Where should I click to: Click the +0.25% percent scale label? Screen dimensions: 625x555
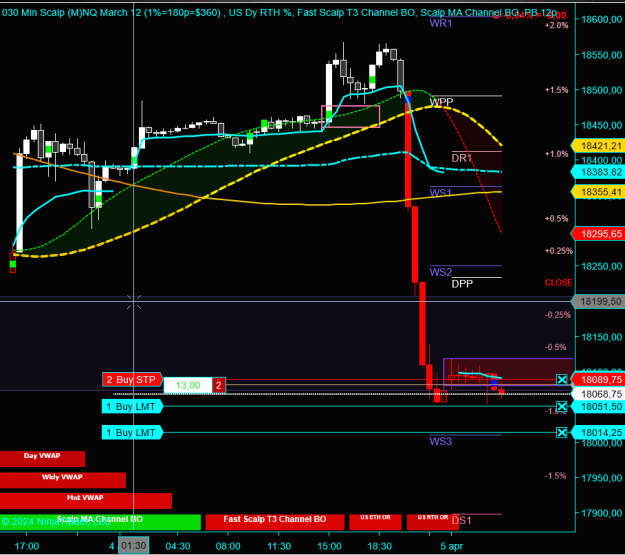pyautogui.click(x=559, y=251)
